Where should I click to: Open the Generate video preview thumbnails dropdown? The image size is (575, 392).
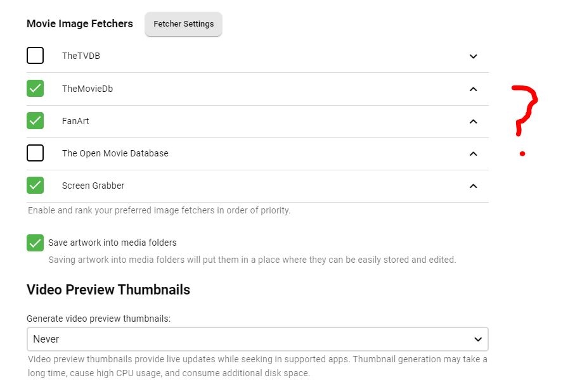257,339
